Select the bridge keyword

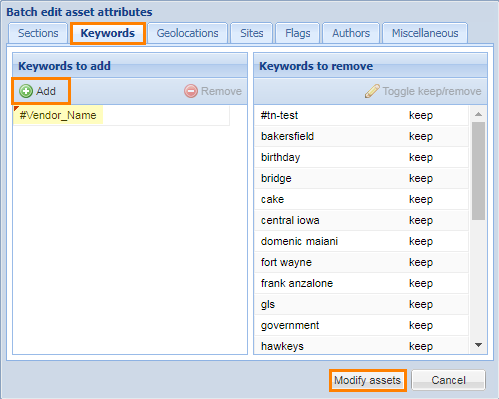(x=276, y=178)
